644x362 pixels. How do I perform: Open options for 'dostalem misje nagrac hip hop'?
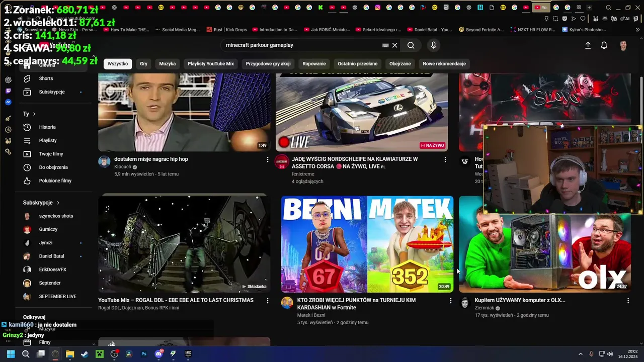coord(267,159)
